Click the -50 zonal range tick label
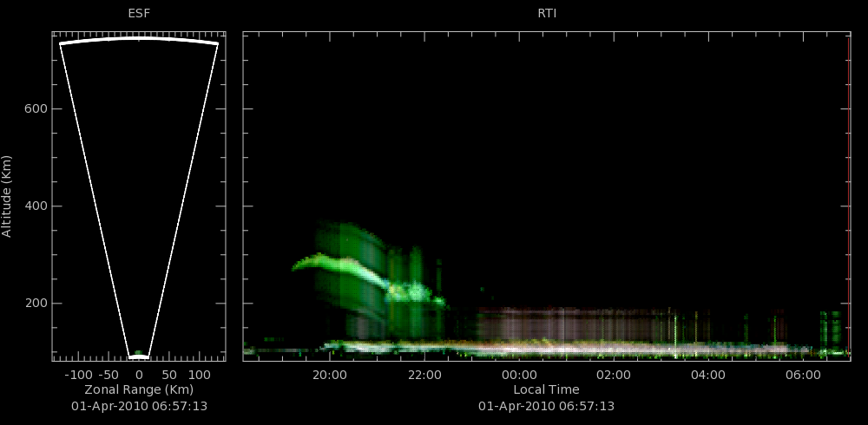 [109, 376]
